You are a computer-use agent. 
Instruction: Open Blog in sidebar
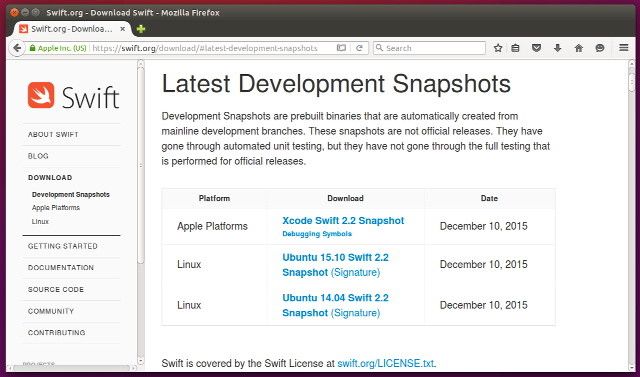(x=38, y=156)
